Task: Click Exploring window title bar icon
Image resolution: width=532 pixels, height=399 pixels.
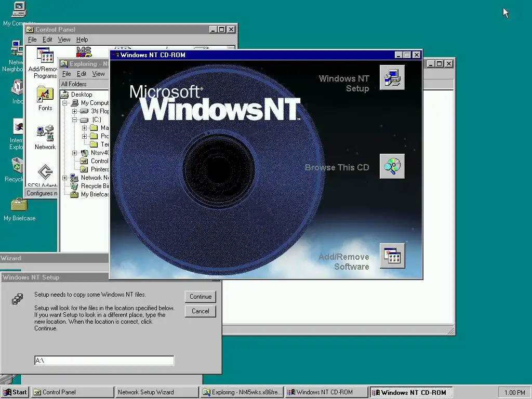Action: (x=64, y=64)
